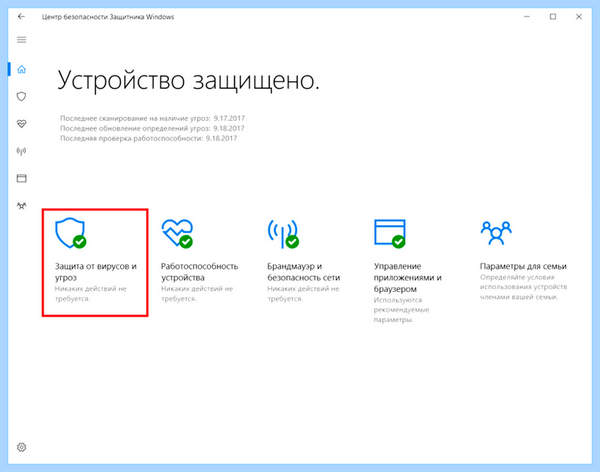Click the large firewall antenna tile icon

click(283, 234)
